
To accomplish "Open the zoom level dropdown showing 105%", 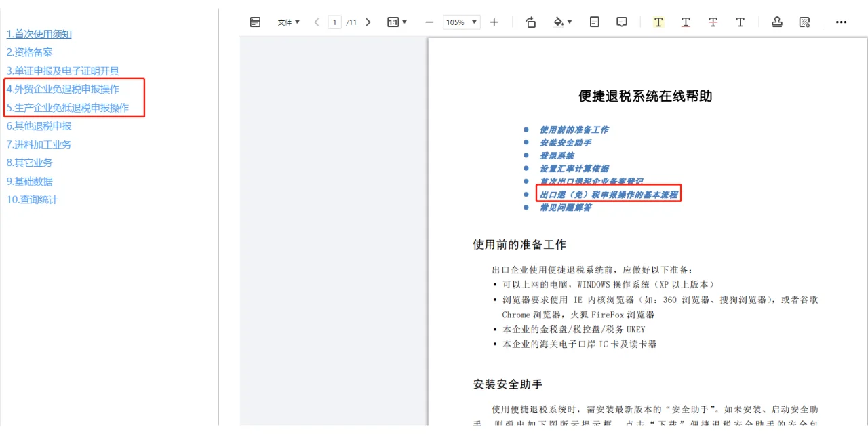I will point(461,22).
